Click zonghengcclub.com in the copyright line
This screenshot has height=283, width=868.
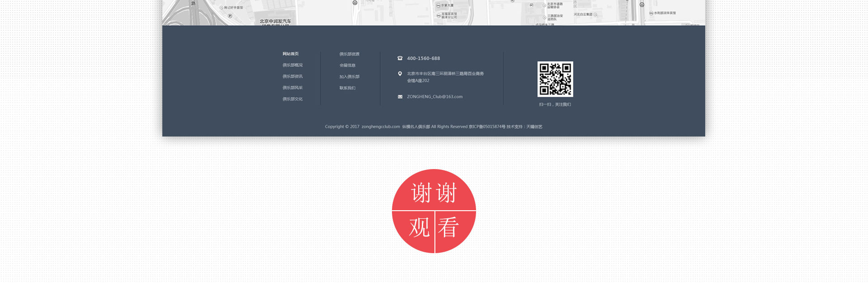381,127
